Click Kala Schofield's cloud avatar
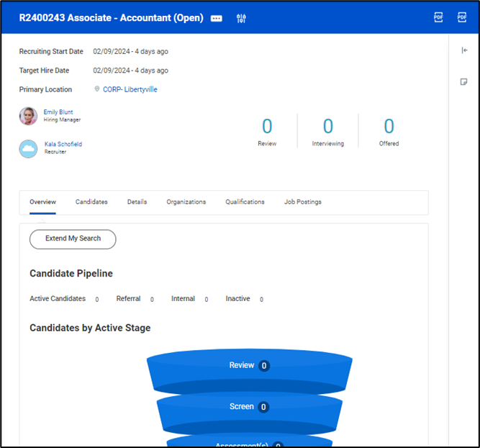The width and height of the screenshot is (480, 448). click(x=29, y=148)
